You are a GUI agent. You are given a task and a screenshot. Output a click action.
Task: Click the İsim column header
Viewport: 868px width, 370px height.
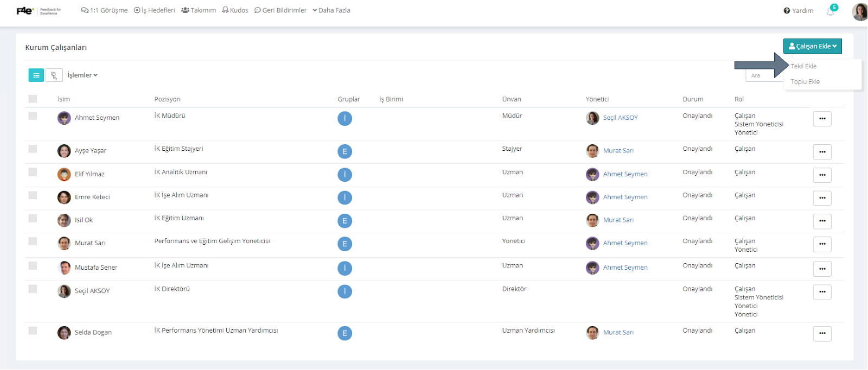point(63,99)
